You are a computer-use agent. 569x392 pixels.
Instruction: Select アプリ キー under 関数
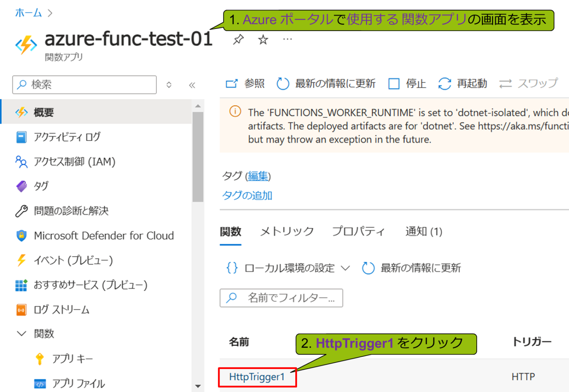pos(73,358)
